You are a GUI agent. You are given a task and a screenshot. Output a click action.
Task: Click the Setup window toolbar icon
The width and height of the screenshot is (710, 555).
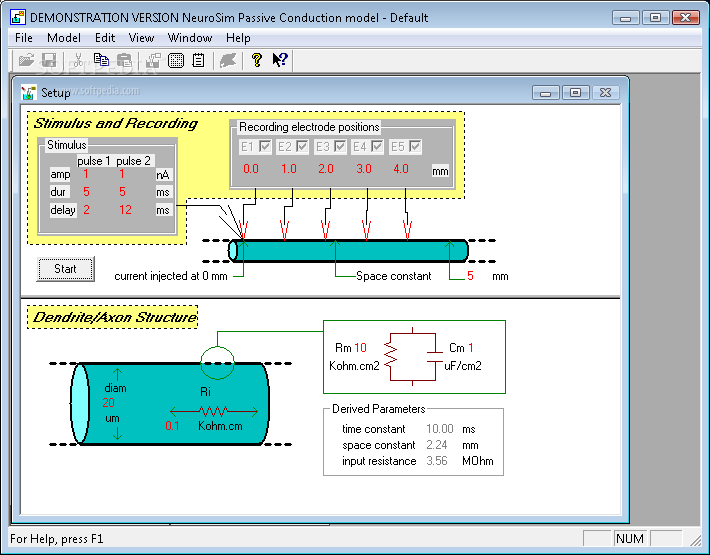pos(154,60)
